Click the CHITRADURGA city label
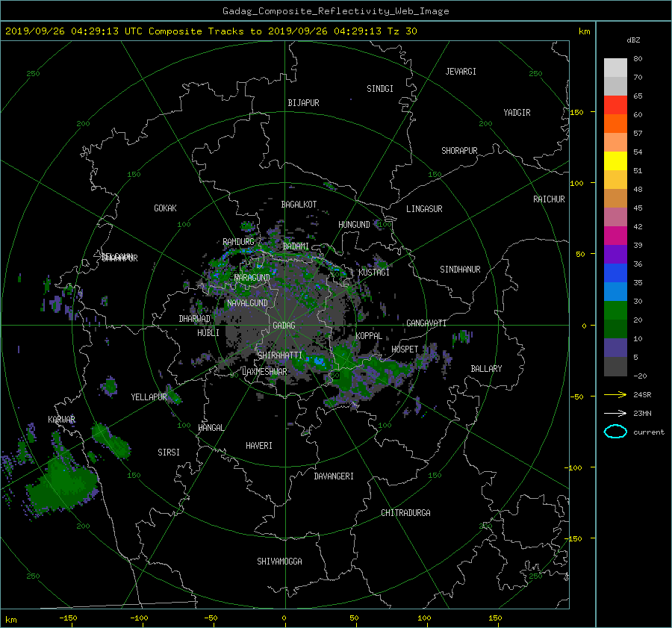672x628 pixels. (x=405, y=513)
